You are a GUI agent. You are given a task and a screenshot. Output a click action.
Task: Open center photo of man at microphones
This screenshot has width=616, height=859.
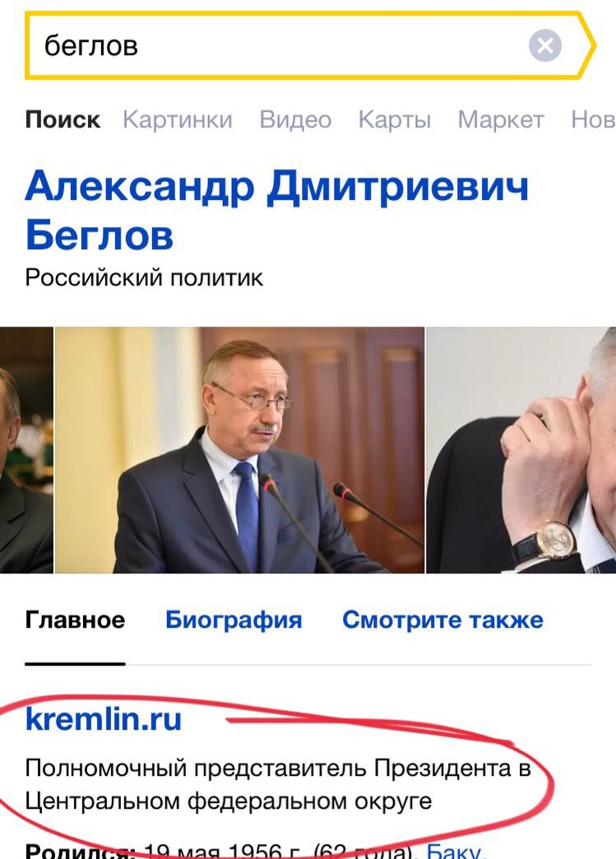coord(240,450)
